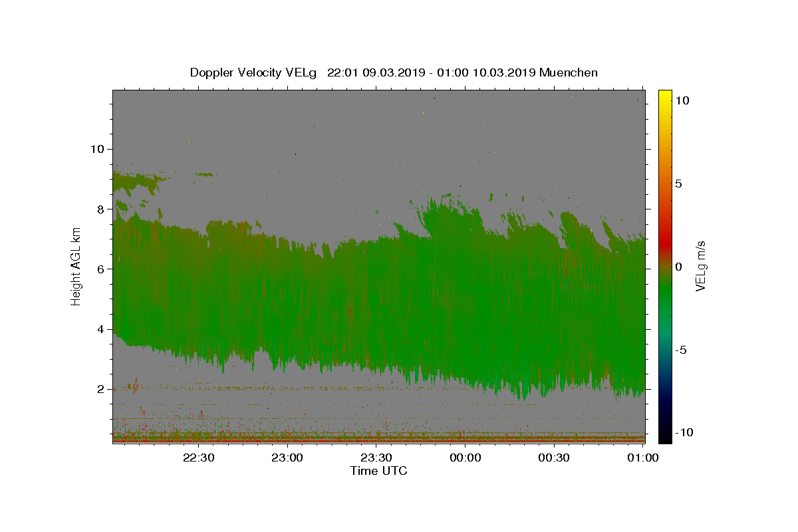The height and width of the screenshot is (532, 798).
Task: Click the Muenchen location in the title
Action: [x=569, y=72]
